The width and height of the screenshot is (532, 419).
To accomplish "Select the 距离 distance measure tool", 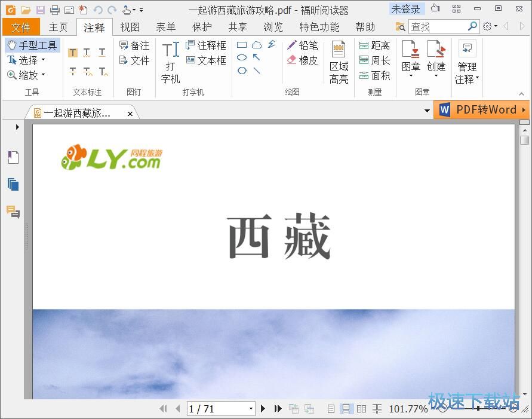I will 376,45.
